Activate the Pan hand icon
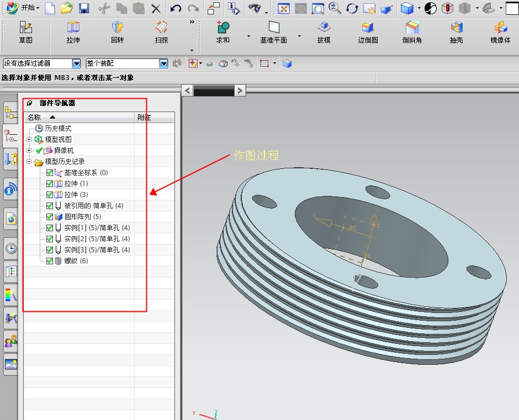The height and width of the screenshot is (420, 519). point(369,9)
